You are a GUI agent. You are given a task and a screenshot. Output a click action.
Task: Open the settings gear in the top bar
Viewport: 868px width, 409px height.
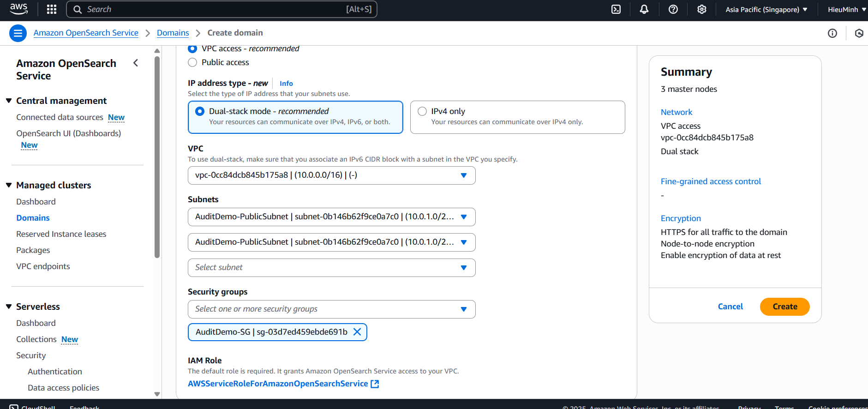pyautogui.click(x=702, y=9)
